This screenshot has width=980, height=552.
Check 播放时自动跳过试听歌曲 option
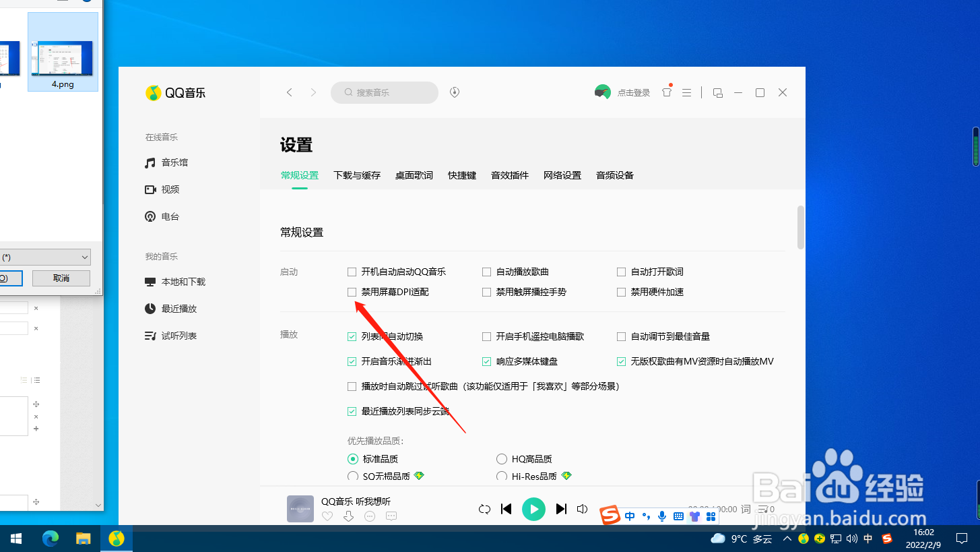[352, 386]
